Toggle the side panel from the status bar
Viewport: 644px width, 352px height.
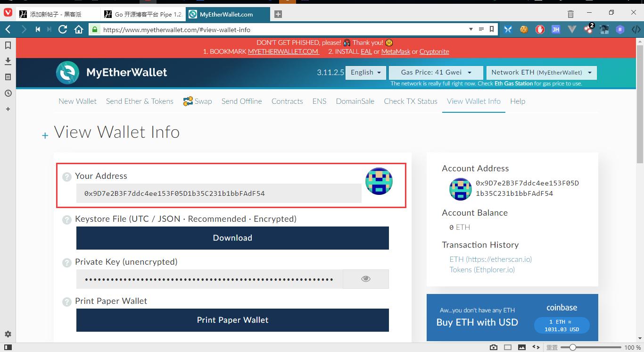tap(8, 347)
